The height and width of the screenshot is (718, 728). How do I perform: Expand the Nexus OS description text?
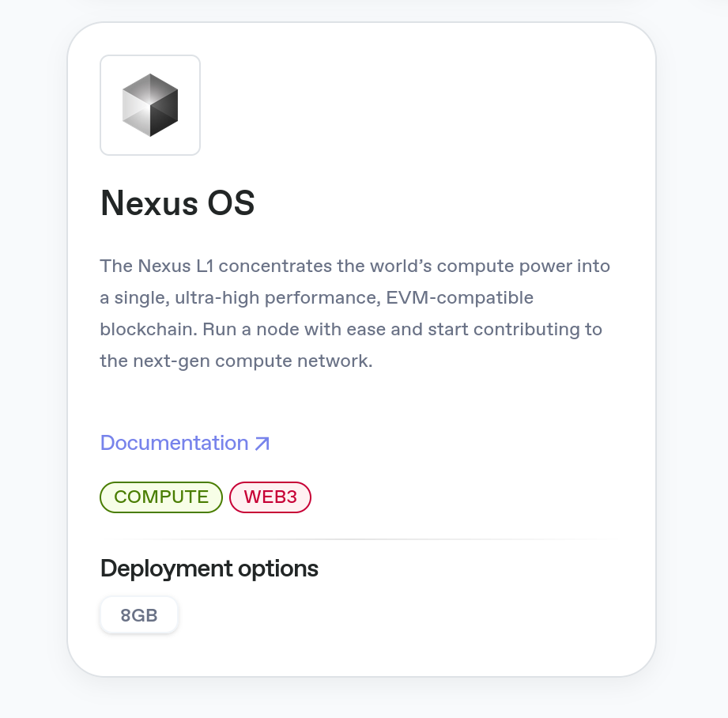pyautogui.click(x=354, y=312)
